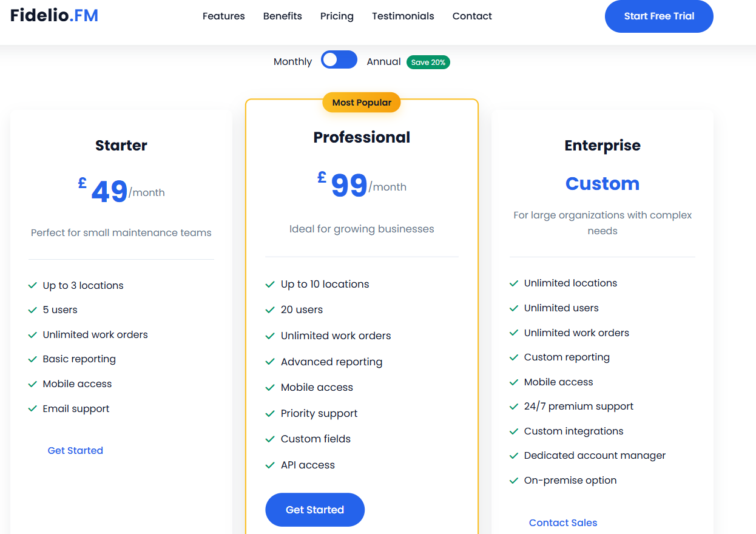Screen dimensions: 756x534
Task: Click the checkmark next to Email support
Action: point(33,408)
